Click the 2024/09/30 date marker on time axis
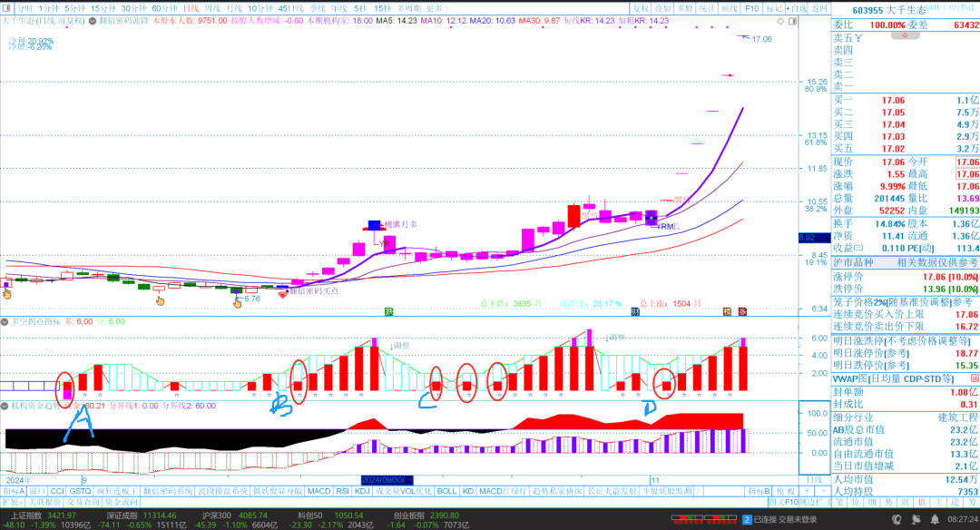Screen dimensions: 980x530 [387, 480]
